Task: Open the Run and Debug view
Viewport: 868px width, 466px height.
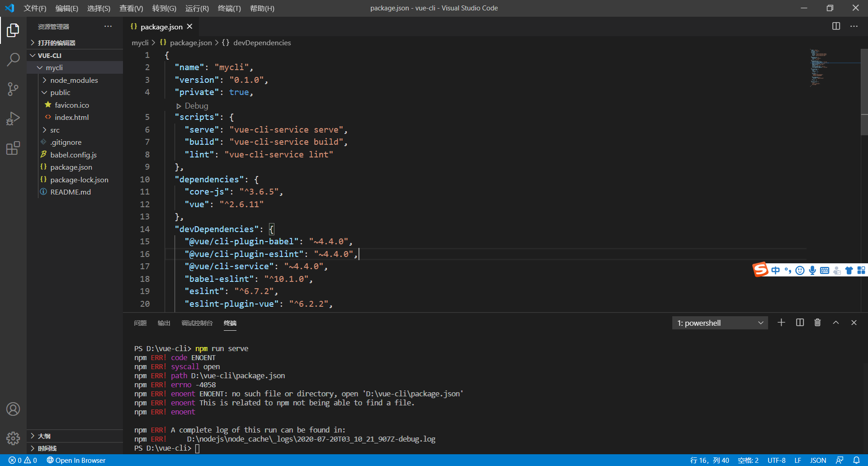Action: (x=13, y=118)
